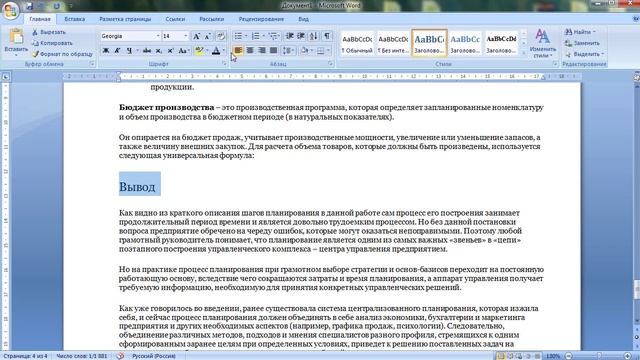Increase font size with the grow font icon
Image resolution: width=640 pixels, height=360 pixels.
click(196, 36)
